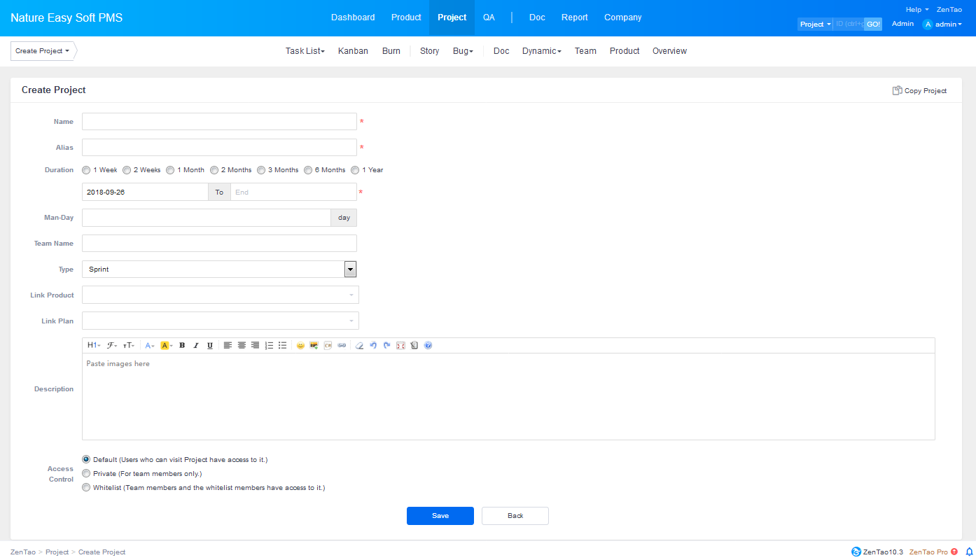This screenshot has height=560, width=976.
Task: Click the italic formatting icon
Action: (x=196, y=345)
